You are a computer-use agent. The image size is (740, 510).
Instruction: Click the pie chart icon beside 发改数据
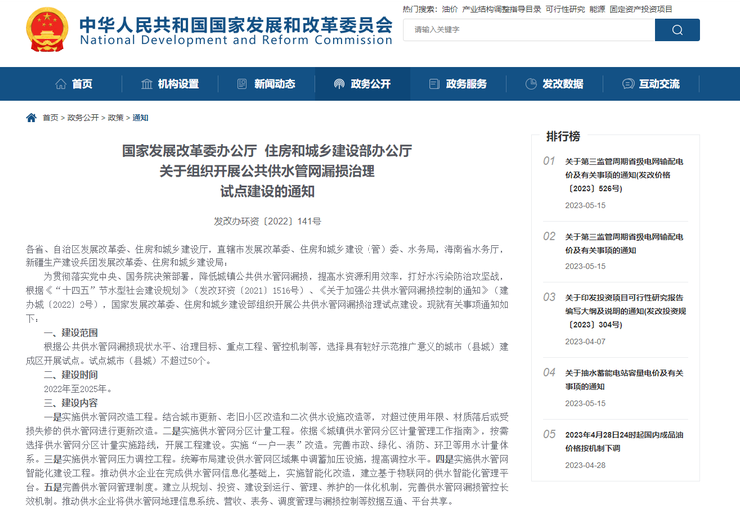point(531,84)
